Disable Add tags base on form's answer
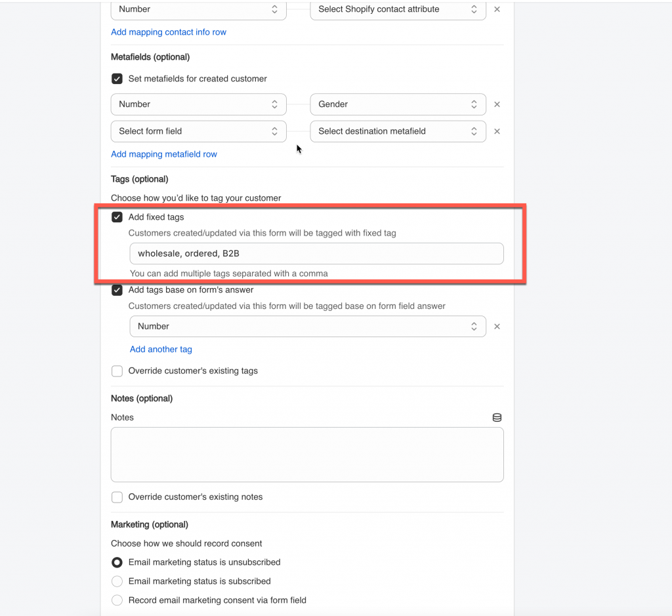672x616 pixels. (x=117, y=290)
